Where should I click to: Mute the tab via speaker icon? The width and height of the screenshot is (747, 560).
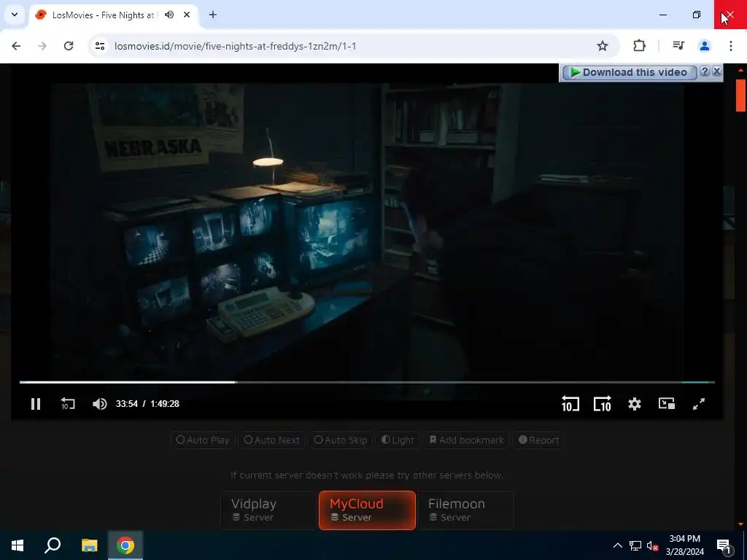click(169, 15)
